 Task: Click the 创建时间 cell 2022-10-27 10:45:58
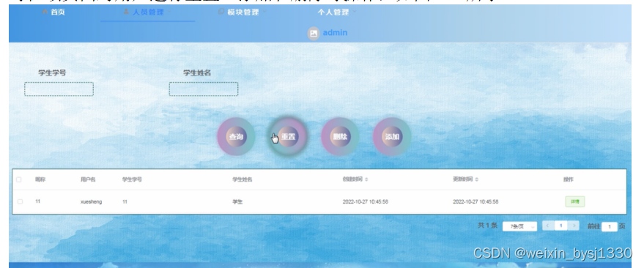coord(366,201)
